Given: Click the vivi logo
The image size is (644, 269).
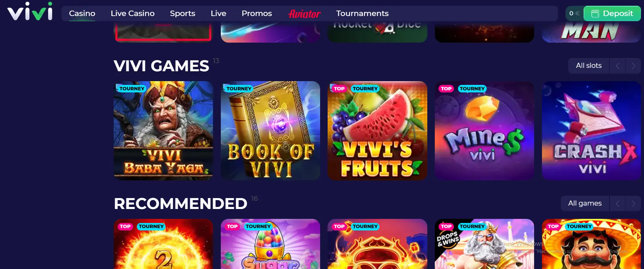Looking at the screenshot, I should click(x=30, y=12).
